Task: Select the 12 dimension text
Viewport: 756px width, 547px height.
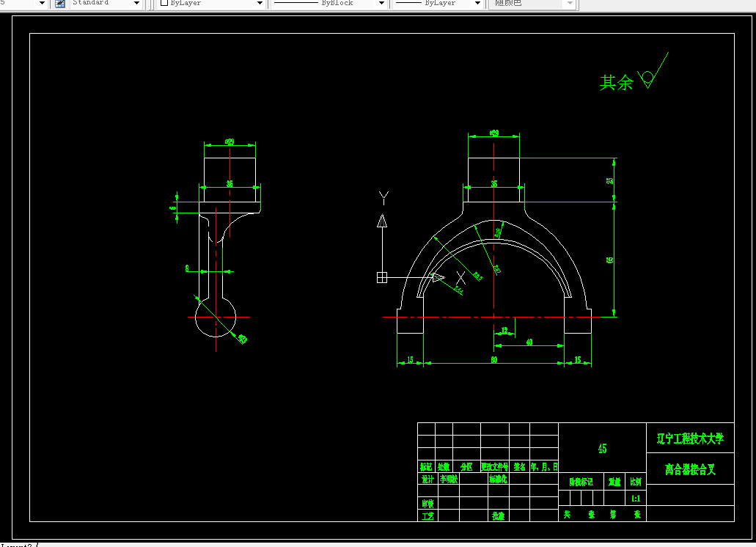Action: 504,331
